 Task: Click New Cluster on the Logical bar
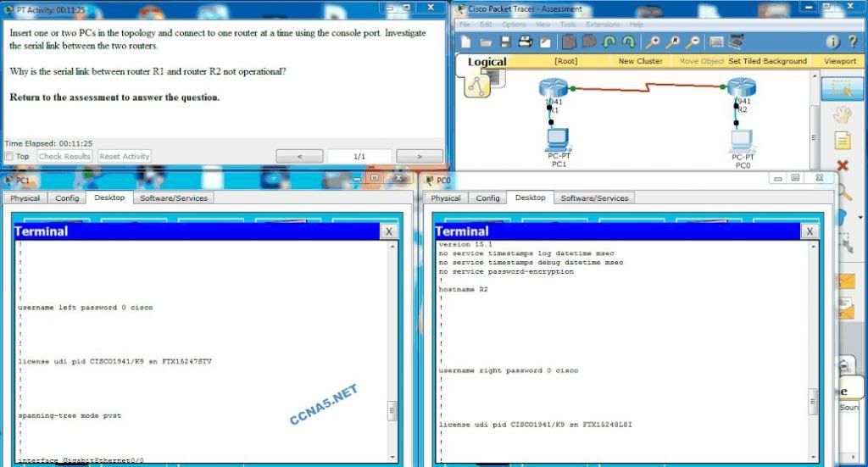640,61
